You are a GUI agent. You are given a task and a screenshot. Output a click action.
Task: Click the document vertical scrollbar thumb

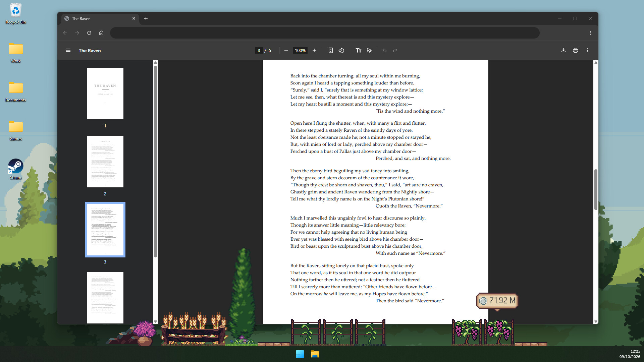coord(596,190)
